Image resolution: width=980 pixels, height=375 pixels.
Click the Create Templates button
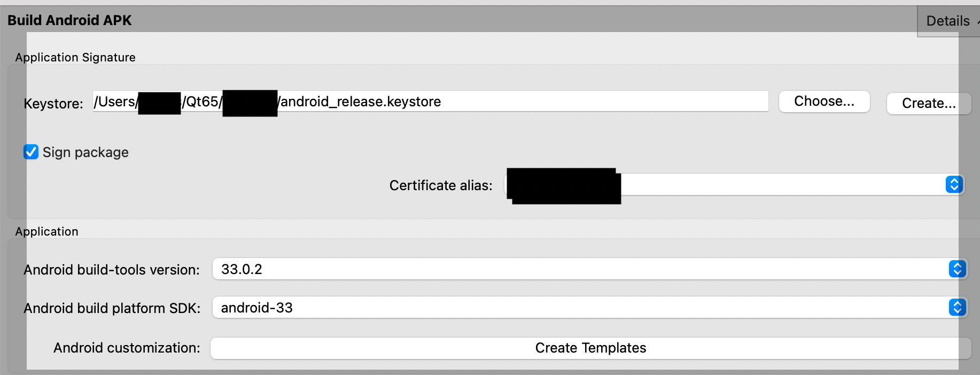(590, 348)
